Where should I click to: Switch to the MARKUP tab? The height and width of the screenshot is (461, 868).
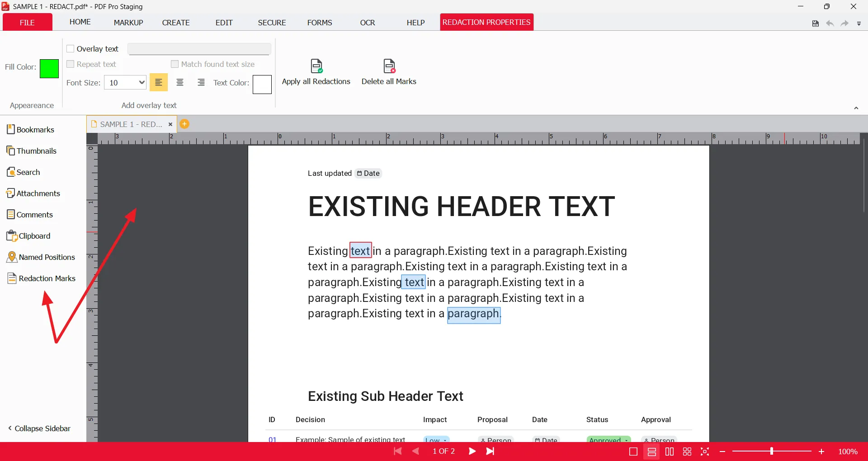click(128, 23)
